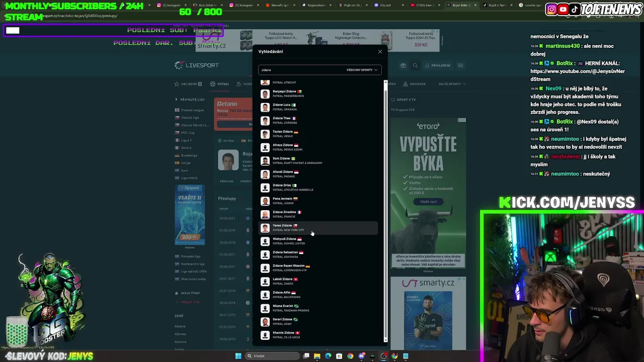Viewport: 644px width, 362px height.
Task: Click Zidane Theo's player photo
Action: pyautogui.click(x=265, y=120)
